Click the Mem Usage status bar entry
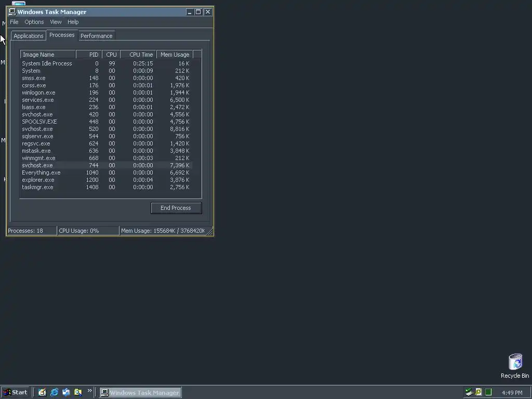Image resolution: width=532 pixels, height=399 pixels. [163, 231]
